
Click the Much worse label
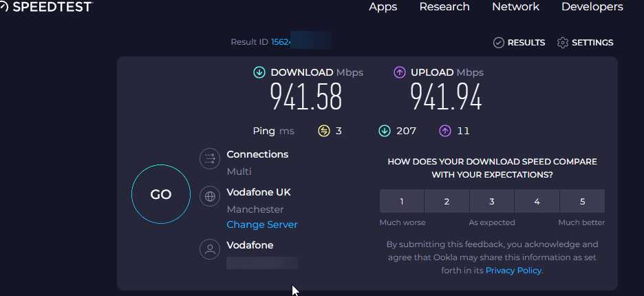(x=402, y=223)
